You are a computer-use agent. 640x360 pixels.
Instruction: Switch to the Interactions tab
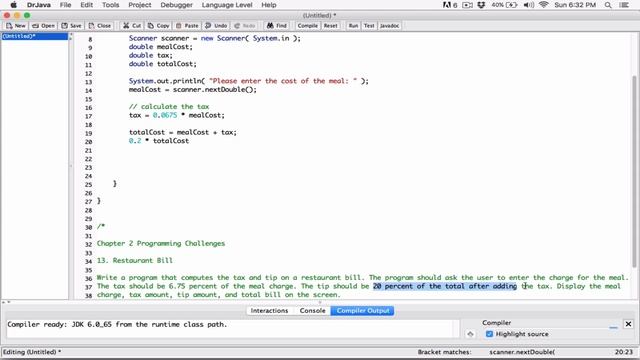tap(269, 311)
